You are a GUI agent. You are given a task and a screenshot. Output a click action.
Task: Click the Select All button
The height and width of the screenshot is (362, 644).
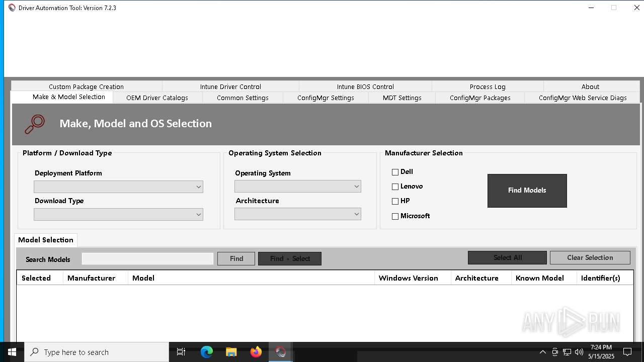(507, 257)
